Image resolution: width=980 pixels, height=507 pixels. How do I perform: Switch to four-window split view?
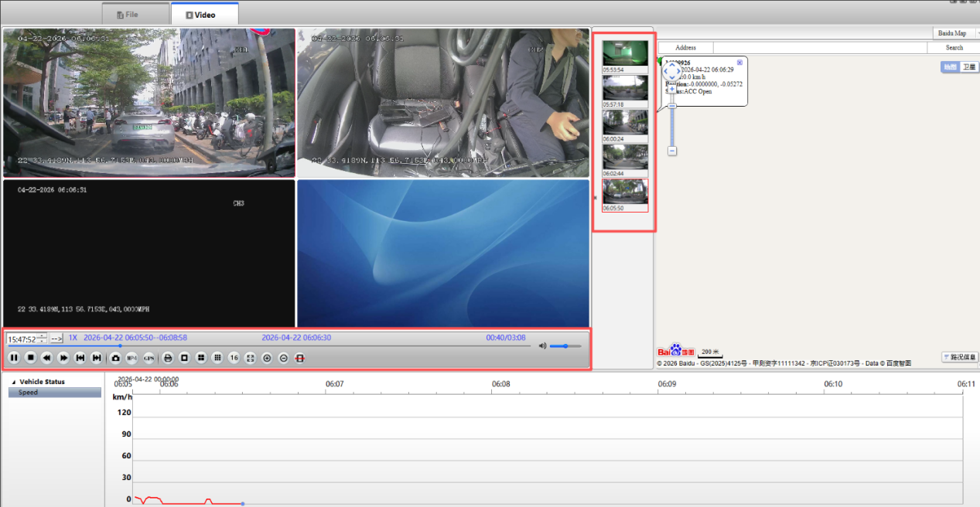pyautogui.click(x=201, y=358)
